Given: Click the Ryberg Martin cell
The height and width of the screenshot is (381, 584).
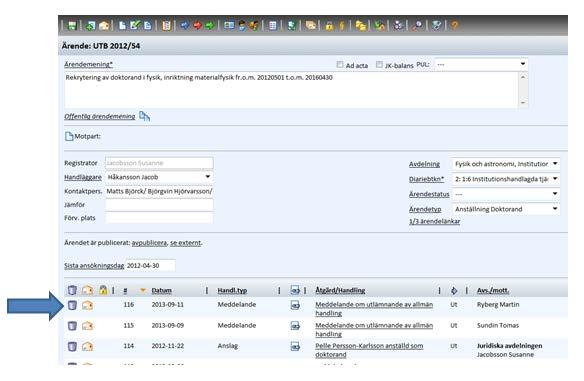Looking at the screenshot, I should [498, 305].
